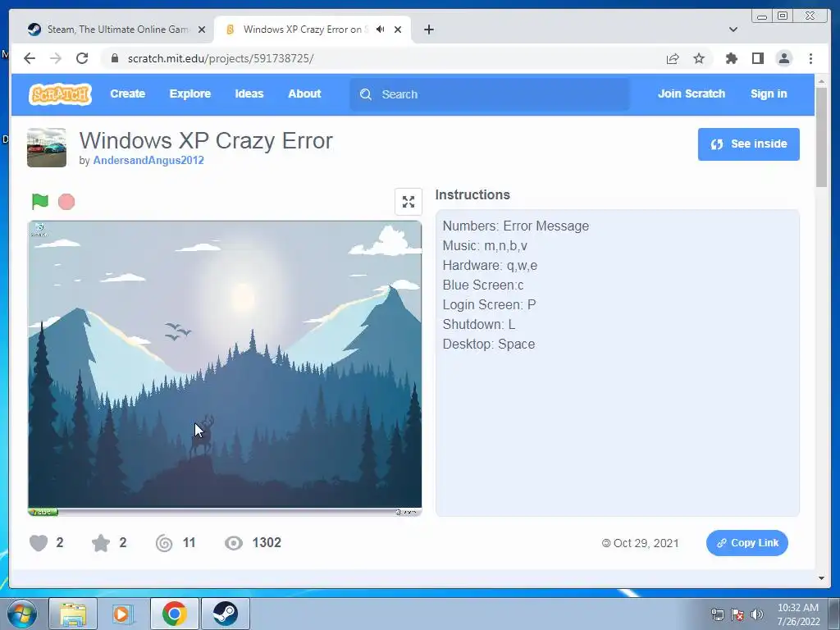The height and width of the screenshot is (630, 840).
Task: Open the Chrome profile menu
Action: [783, 58]
